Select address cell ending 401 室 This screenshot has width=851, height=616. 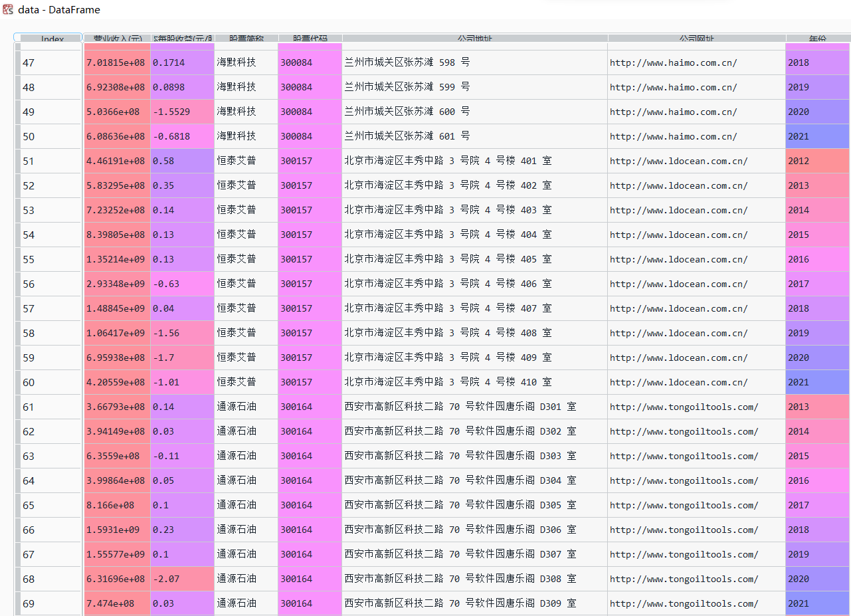(447, 161)
